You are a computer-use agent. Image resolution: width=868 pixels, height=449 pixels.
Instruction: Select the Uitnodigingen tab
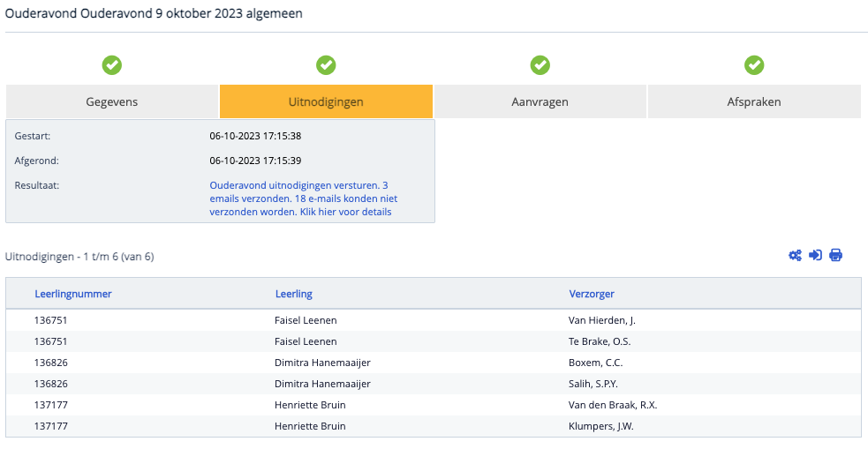tap(326, 101)
